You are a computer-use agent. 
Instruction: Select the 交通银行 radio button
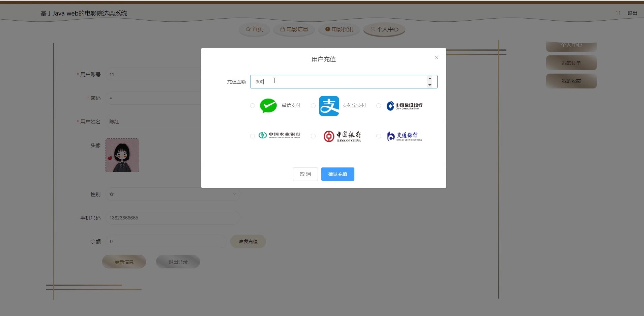(x=379, y=136)
